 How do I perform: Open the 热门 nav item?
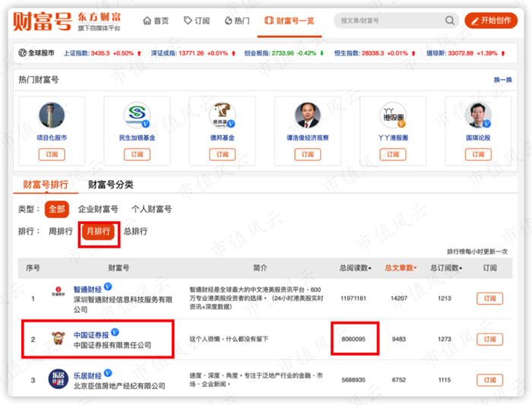click(237, 21)
